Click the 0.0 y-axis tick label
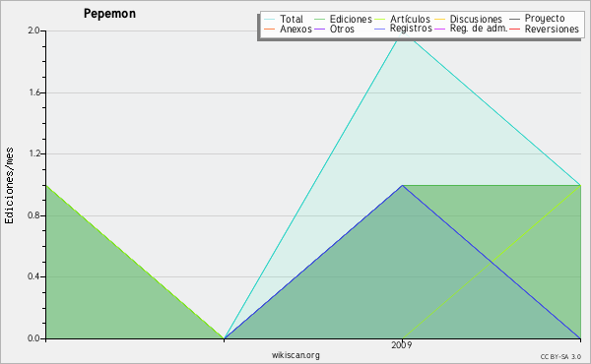This screenshot has height=364, width=591. coord(33,338)
